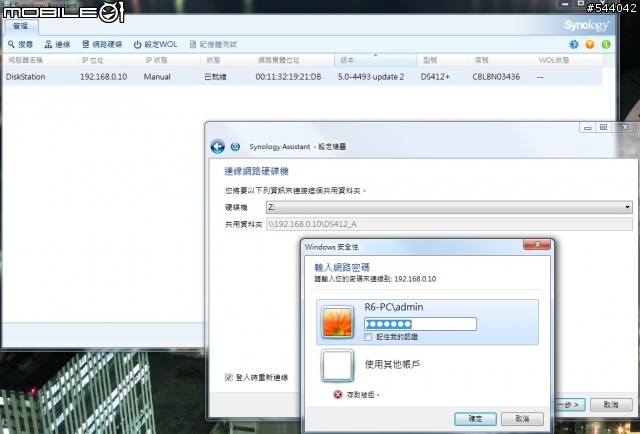This screenshot has height=434, width=640.
Task: Toggle remember my credentials checkbox
Action: pos(368,337)
